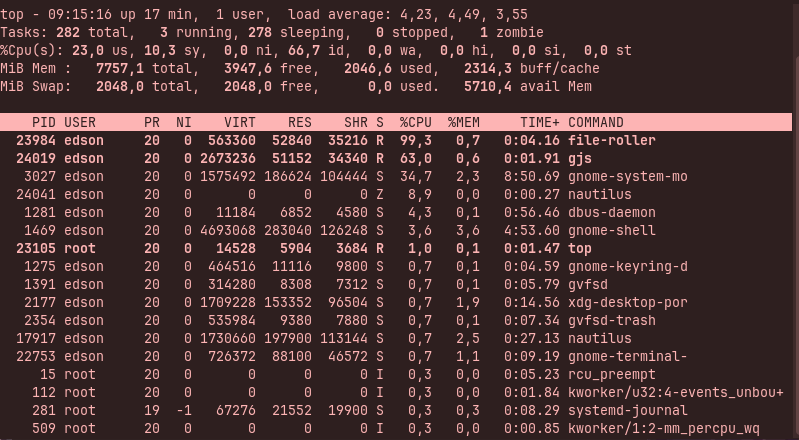Click PID 24019 in the process list
Screen dimensions: 799x440
point(36,159)
